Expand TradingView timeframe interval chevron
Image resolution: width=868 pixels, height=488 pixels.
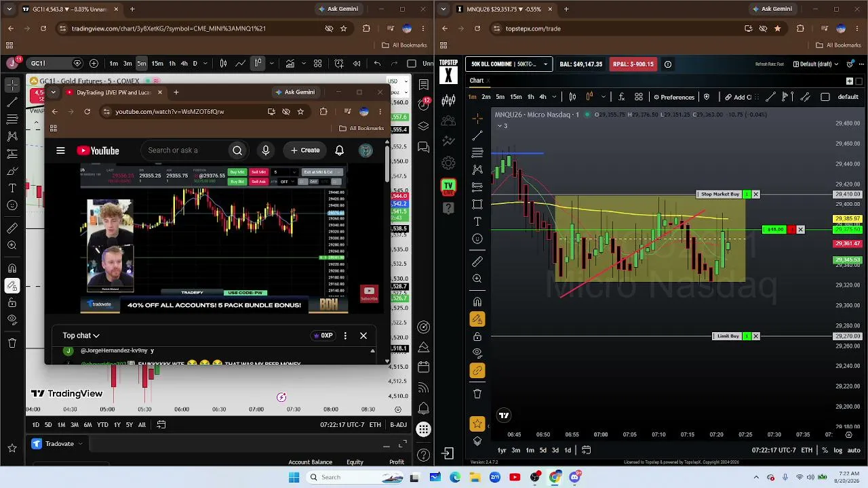tap(207, 64)
